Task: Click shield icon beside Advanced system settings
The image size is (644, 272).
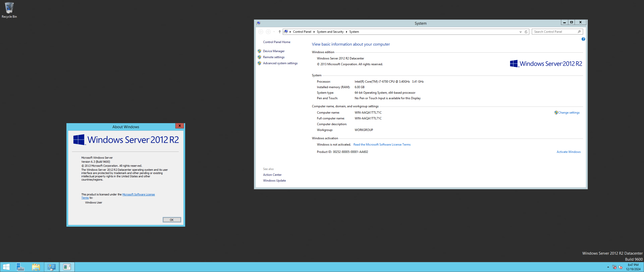Action: pos(259,63)
